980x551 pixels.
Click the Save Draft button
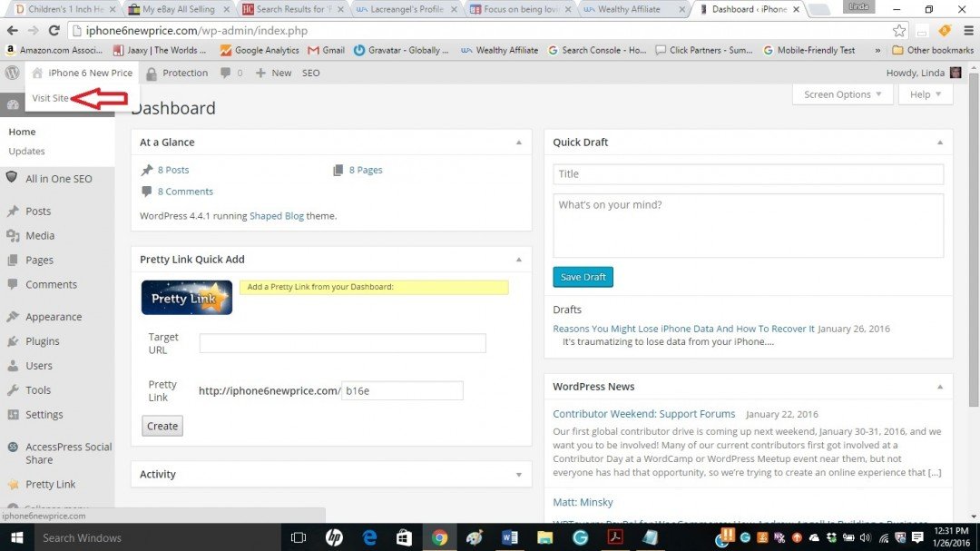tap(583, 277)
